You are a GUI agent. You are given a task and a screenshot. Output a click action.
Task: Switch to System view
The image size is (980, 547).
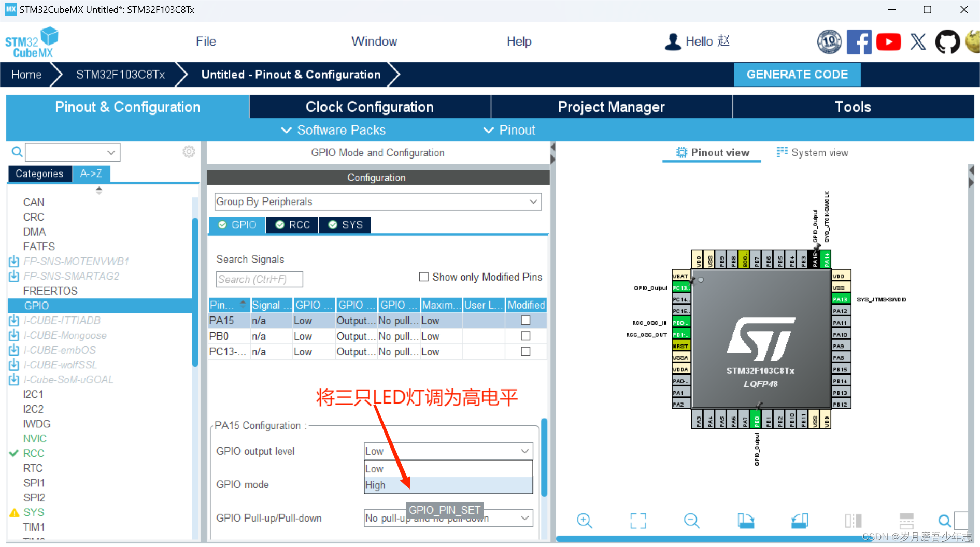click(x=812, y=152)
